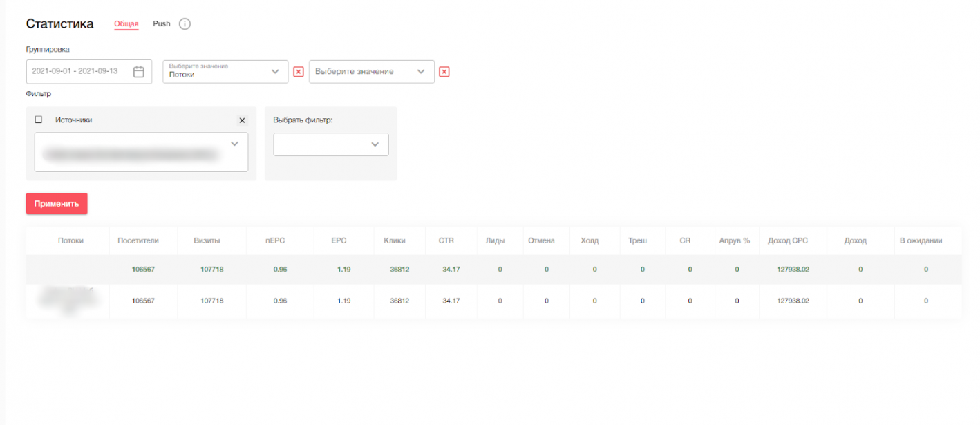Switch to the Push tab
The width and height of the screenshot is (980, 425).
(x=162, y=23)
